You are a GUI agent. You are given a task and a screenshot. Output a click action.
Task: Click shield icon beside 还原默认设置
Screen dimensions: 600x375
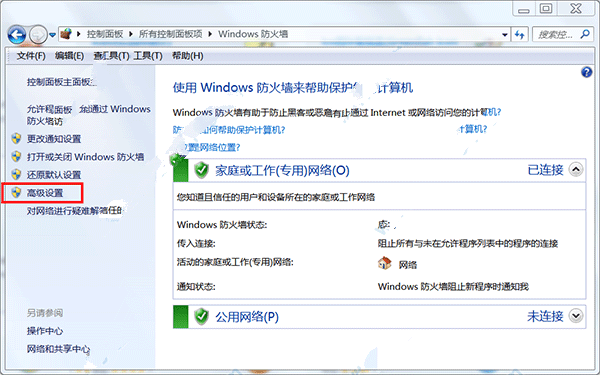16,174
